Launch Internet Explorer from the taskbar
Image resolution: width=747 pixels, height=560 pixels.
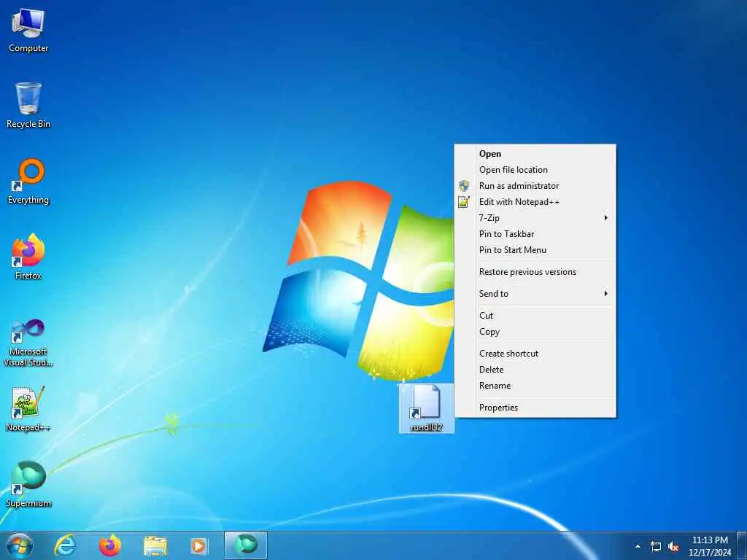coord(65,545)
